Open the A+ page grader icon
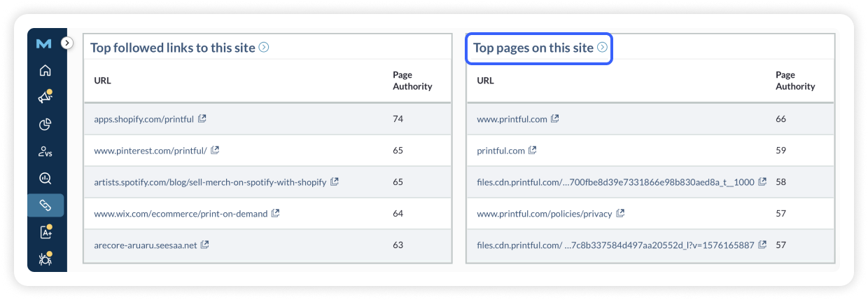Image resolution: width=868 pixels, height=300 pixels. point(45,232)
